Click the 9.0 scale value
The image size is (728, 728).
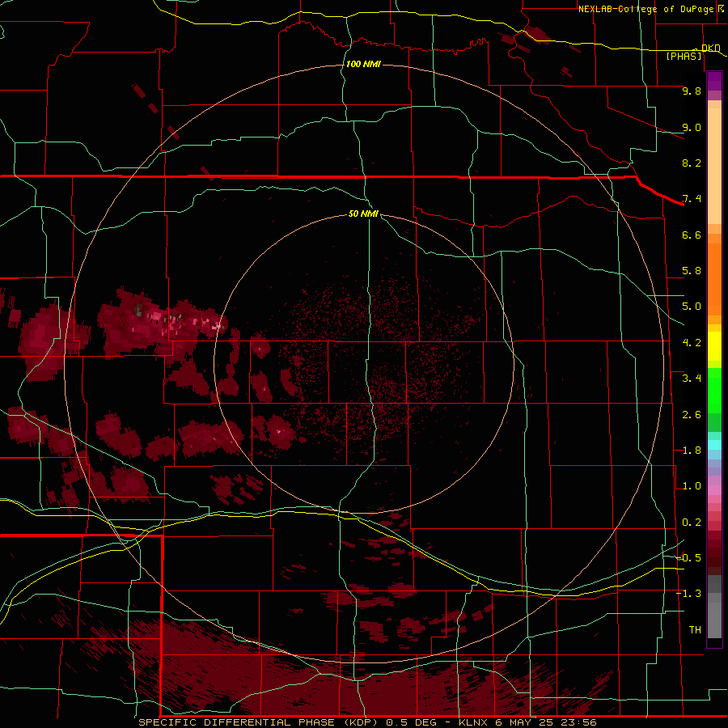(692, 127)
